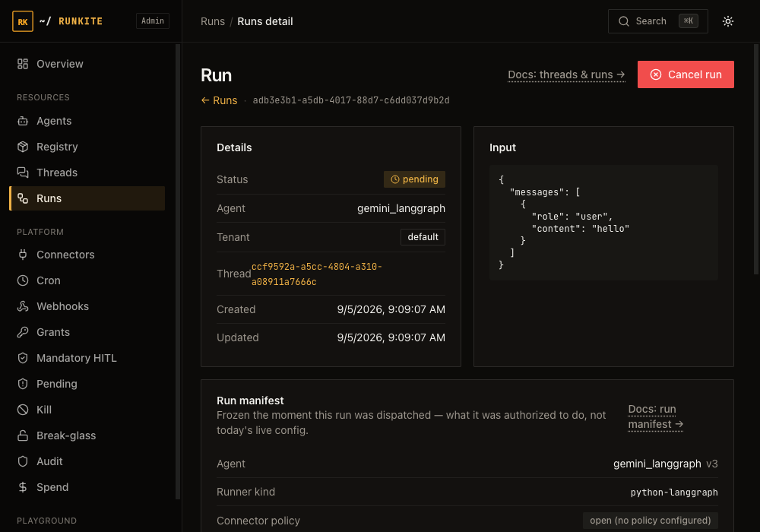Click the Cron clock icon
The width and height of the screenshot is (760, 532).
[x=23, y=280]
